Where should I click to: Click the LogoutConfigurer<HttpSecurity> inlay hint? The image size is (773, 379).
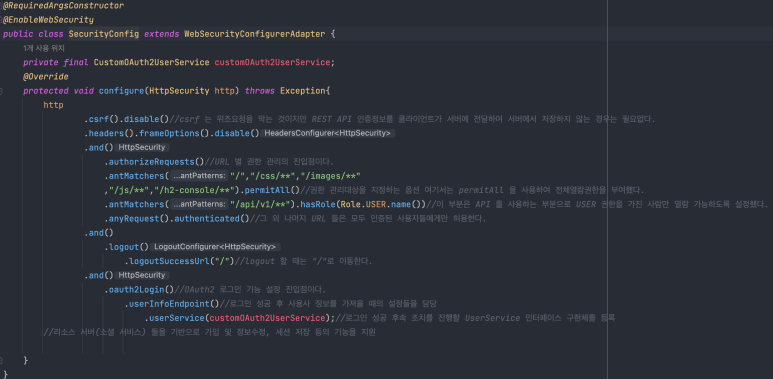pos(215,247)
